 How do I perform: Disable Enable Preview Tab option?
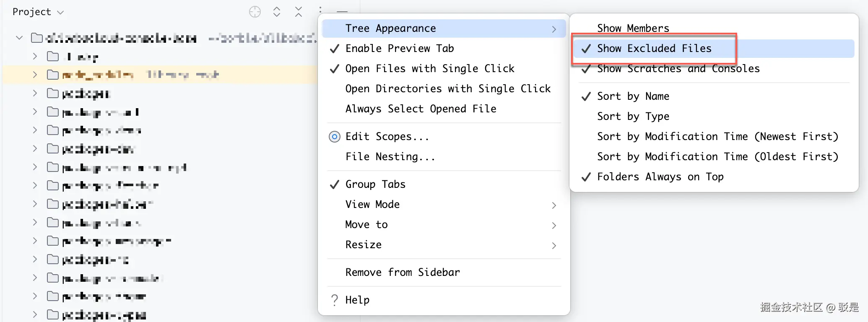click(x=399, y=49)
